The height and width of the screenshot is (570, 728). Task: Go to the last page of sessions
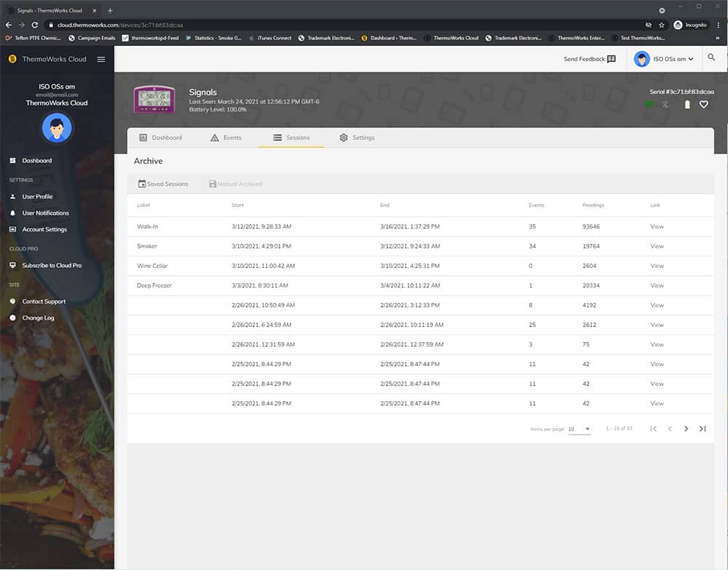pos(703,429)
